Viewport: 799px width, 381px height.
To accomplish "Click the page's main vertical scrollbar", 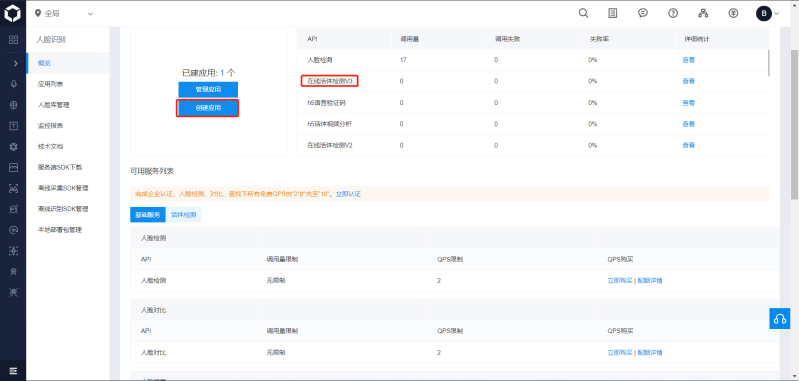I will (x=794, y=125).
